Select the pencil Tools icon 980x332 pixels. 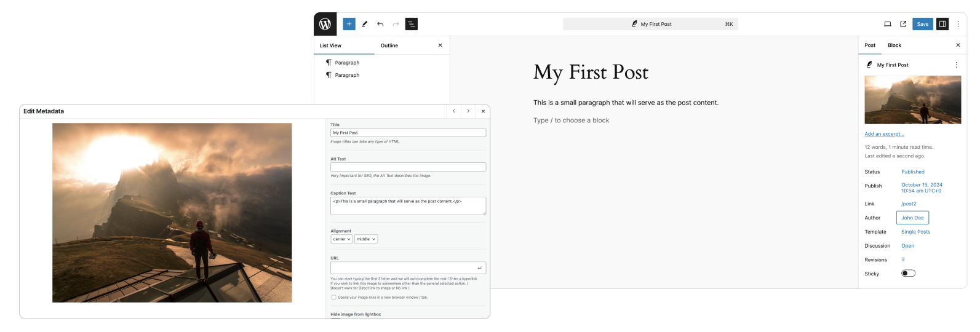point(365,24)
